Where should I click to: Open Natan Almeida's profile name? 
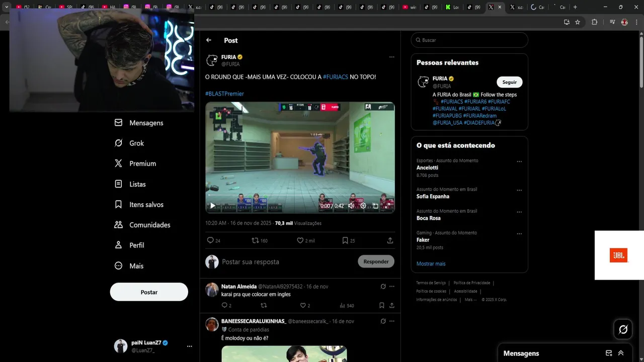pyautogui.click(x=239, y=287)
